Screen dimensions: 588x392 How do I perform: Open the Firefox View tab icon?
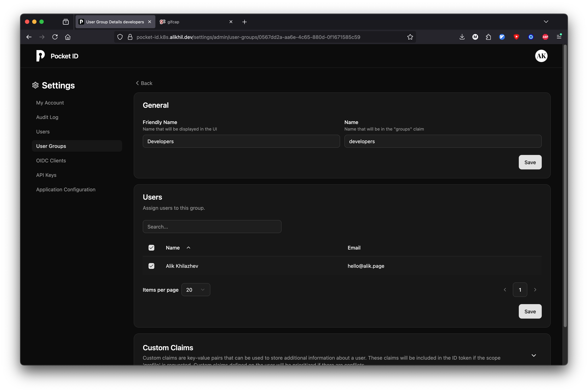66,22
